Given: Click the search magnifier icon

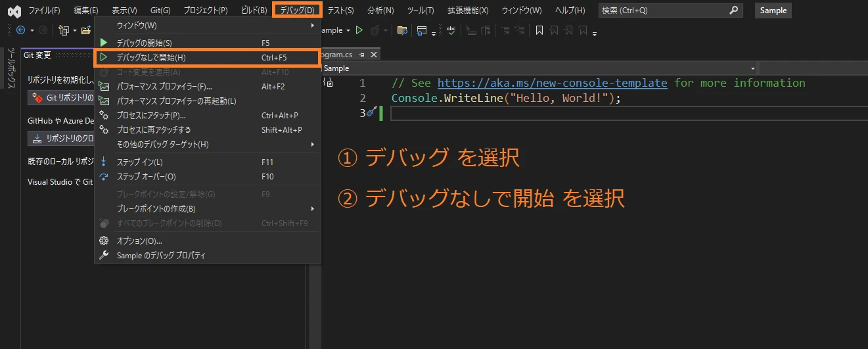Looking at the screenshot, I should point(734,11).
